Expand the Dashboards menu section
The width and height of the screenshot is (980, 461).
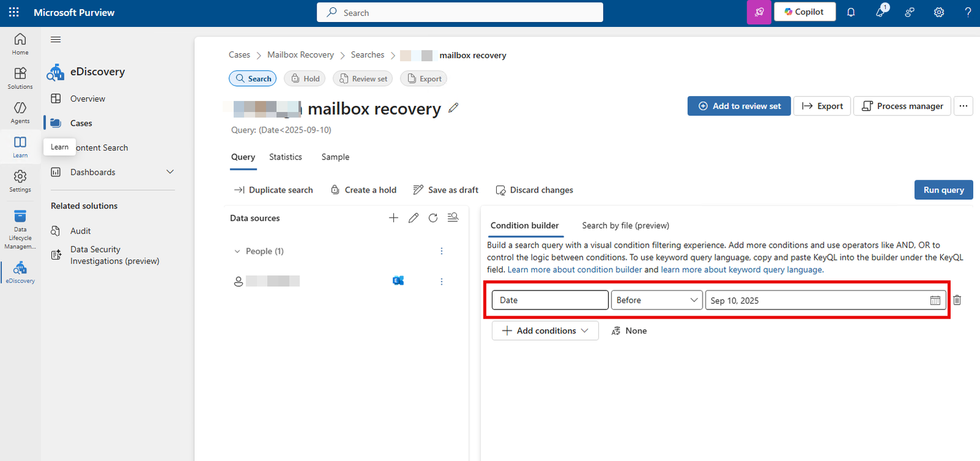click(x=170, y=172)
